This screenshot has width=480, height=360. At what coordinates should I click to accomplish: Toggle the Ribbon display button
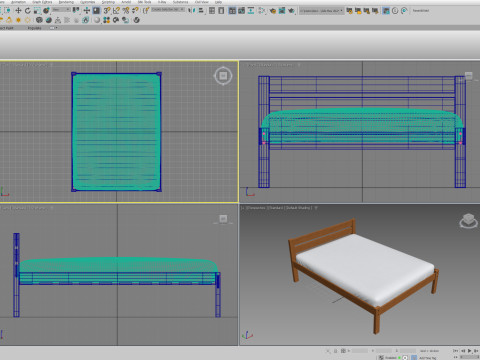click(x=232, y=11)
